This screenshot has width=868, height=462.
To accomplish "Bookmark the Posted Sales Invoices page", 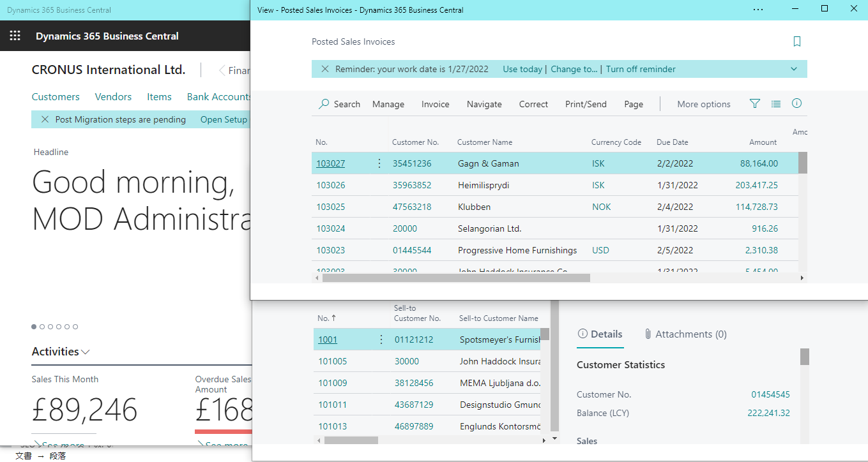I will 796,41.
